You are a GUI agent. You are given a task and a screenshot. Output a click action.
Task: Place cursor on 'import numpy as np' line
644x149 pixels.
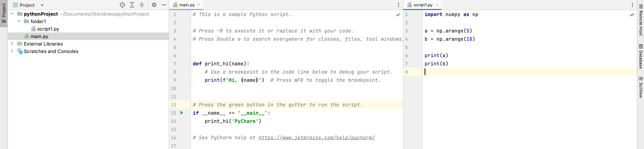[x=451, y=15]
